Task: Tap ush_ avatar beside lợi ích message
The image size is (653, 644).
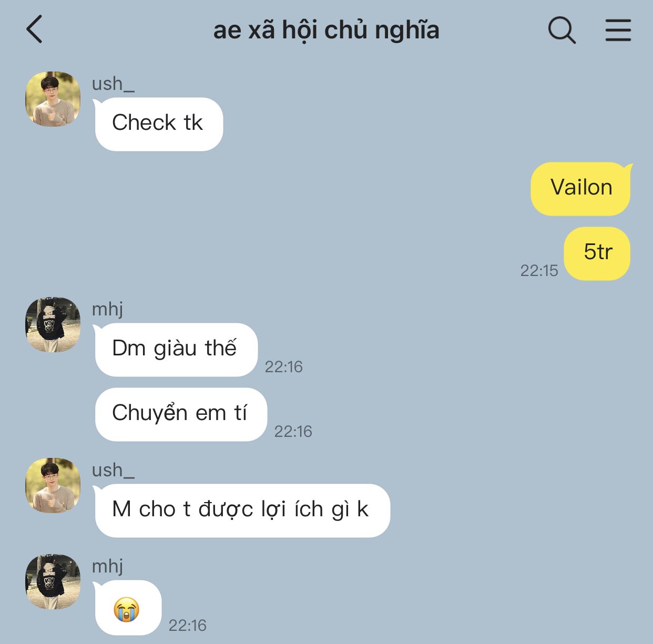Action: tap(53, 485)
